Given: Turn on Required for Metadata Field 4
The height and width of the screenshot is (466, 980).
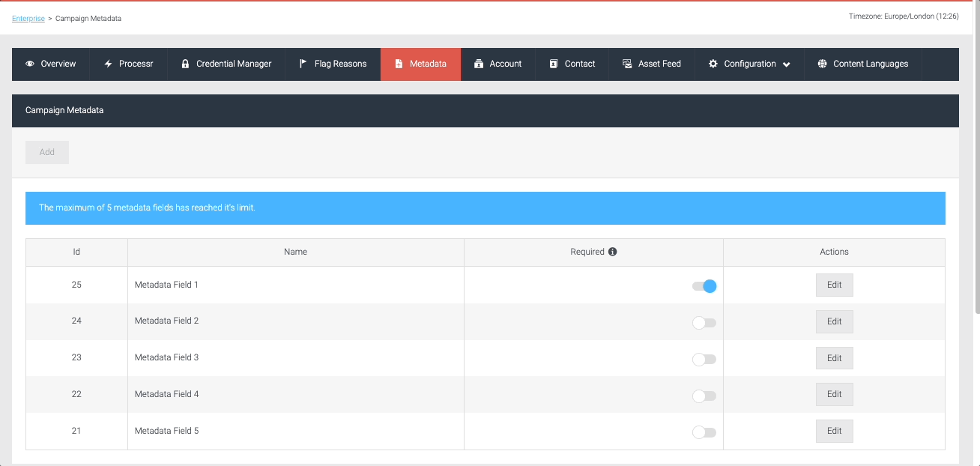Looking at the screenshot, I should [704, 396].
